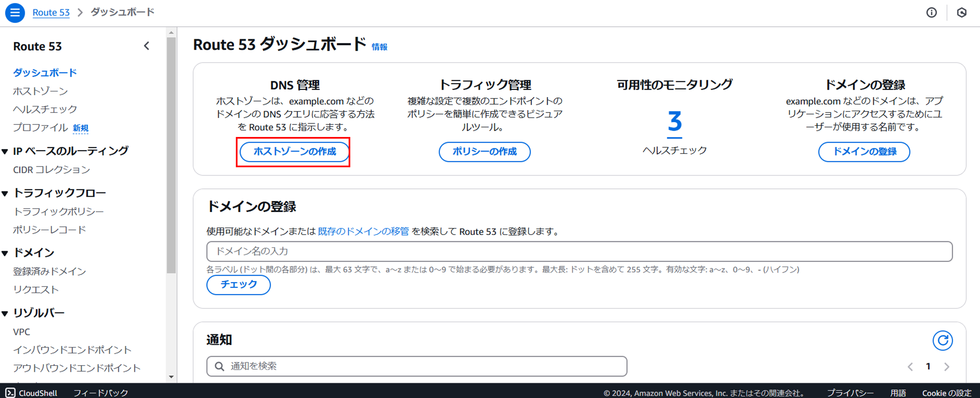
Task: Collapse the トラフィックフロー sidebar section
Action: click(x=5, y=194)
